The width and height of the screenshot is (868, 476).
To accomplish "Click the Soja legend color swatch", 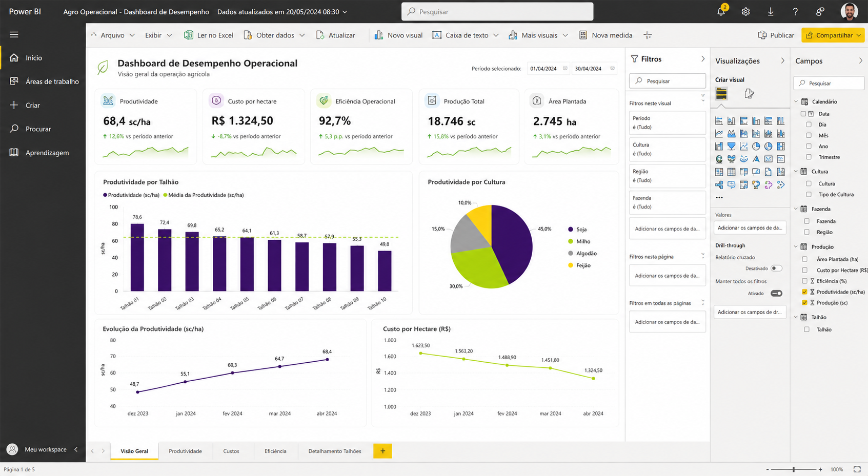I will (571, 229).
